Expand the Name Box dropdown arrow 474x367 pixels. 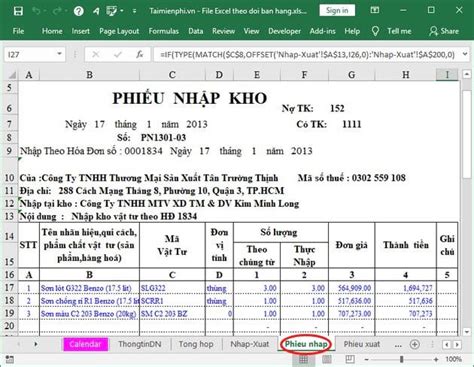pyautogui.click(x=59, y=54)
